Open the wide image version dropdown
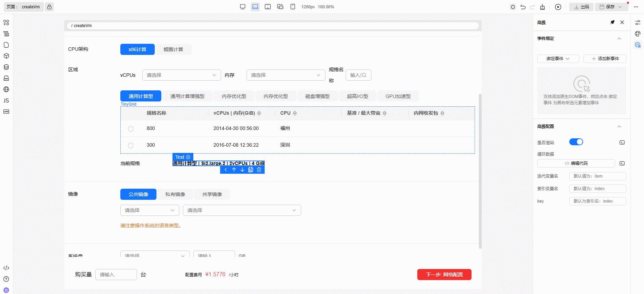Image resolution: width=644 pixels, height=294 pixels. click(242, 210)
